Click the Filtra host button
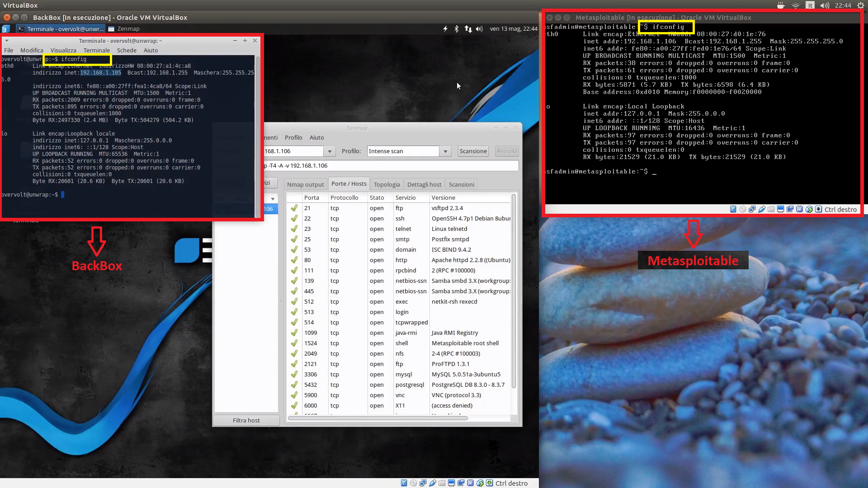The width and height of the screenshot is (868, 488). point(246,420)
